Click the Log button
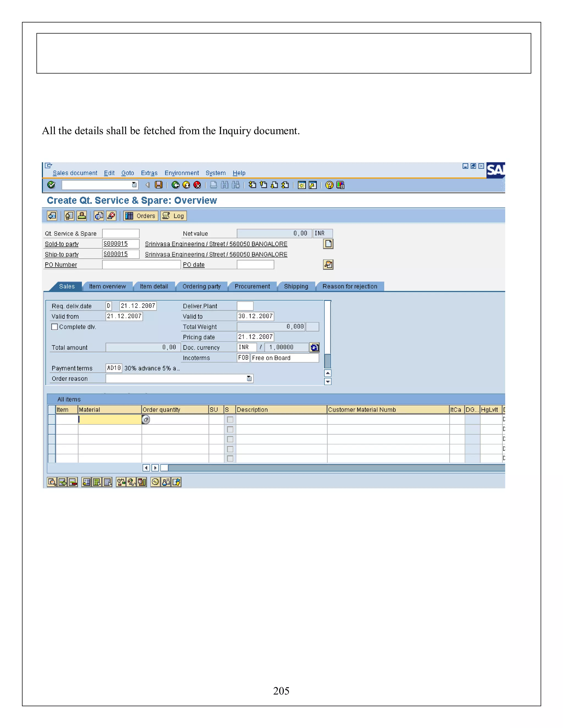 point(173,216)
